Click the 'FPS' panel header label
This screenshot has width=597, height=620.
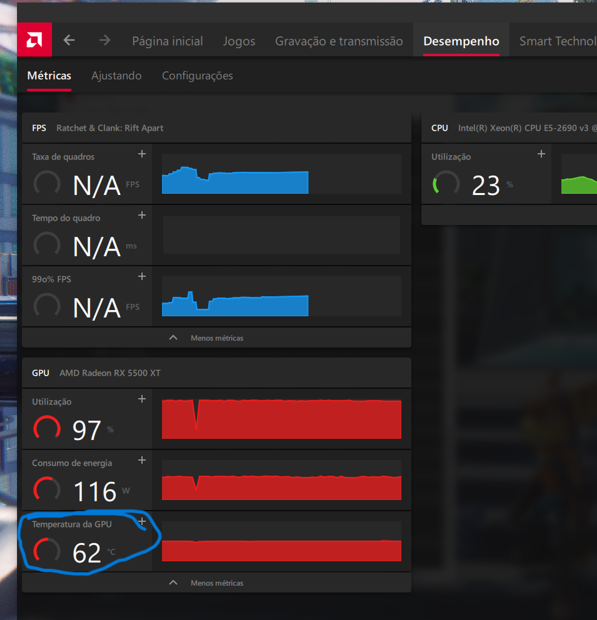click(x=39, y=128)
